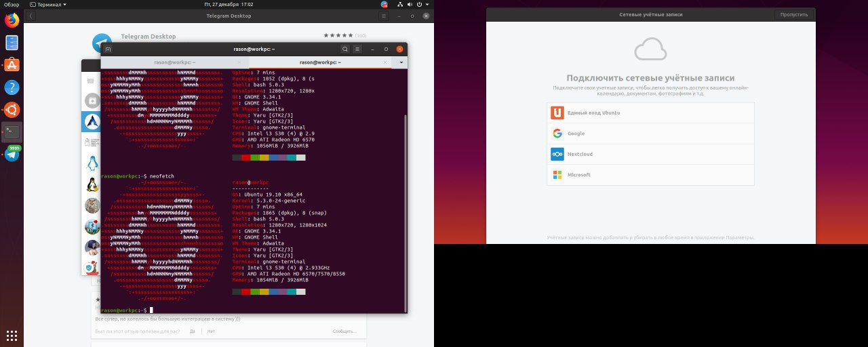Image resolution: width=868 pixels, height=347 pixels.
Task: Open the Обзор activities overview
Action: pyautogui.click(x=11, y=4)
